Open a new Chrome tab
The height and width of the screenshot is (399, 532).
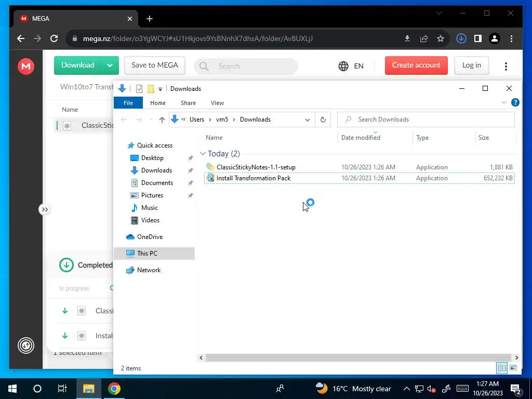(x=150, y=19)
